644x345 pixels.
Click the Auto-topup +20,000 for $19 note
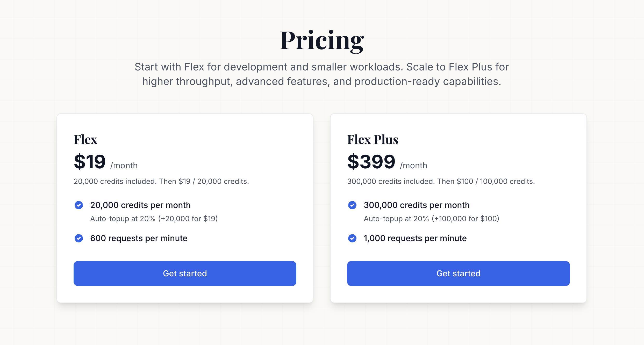pos(154,219)
